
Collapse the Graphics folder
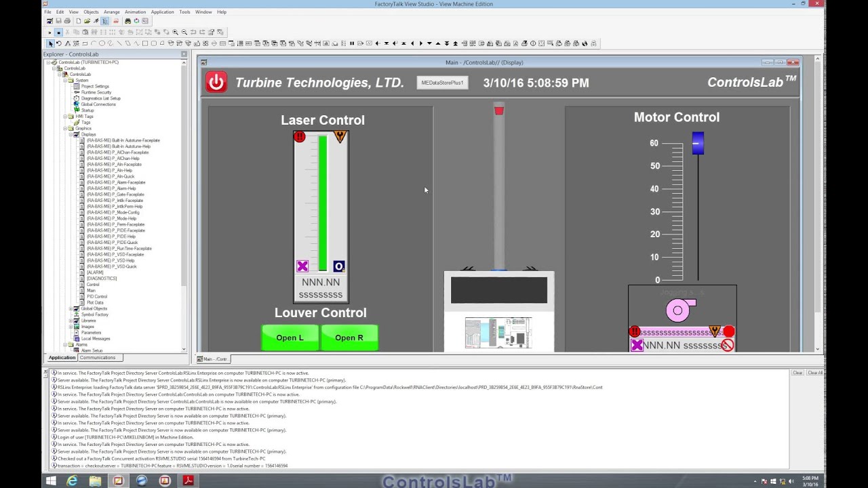(65, 129)
